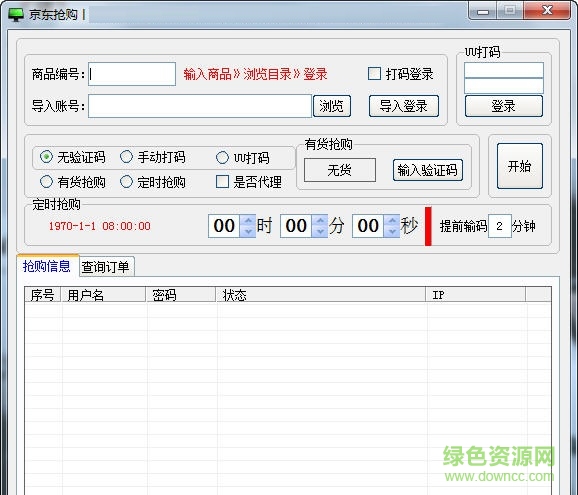Sort by the 状态 column header
Viewport: 578px width, 495px height.
[321, 295]
